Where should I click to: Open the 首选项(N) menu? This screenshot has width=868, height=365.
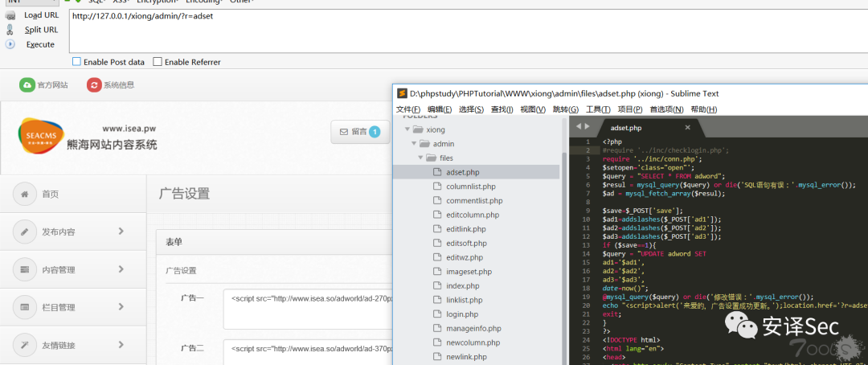pyautogui.click(x=666, y=109)
